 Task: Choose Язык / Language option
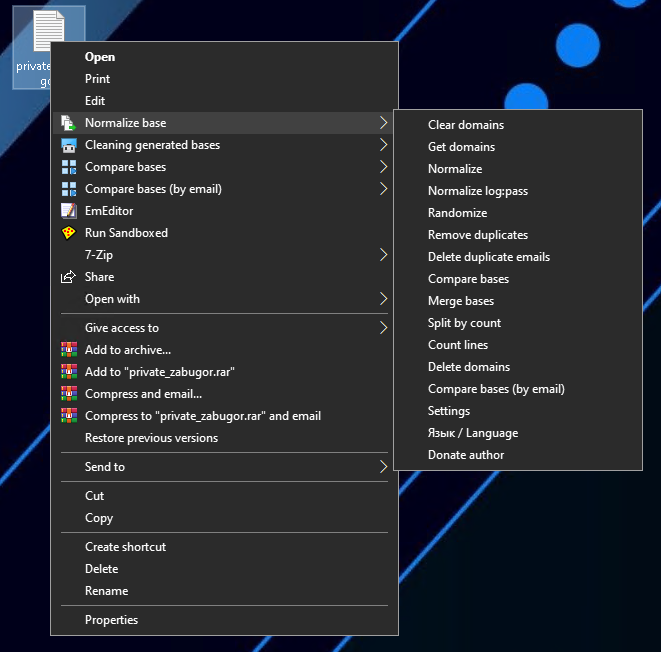[472, 433]
